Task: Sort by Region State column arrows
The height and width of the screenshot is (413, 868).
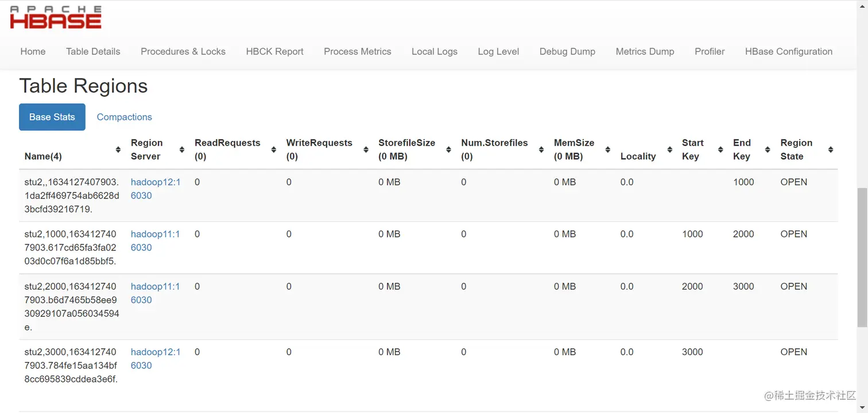Action: [830, 150]
